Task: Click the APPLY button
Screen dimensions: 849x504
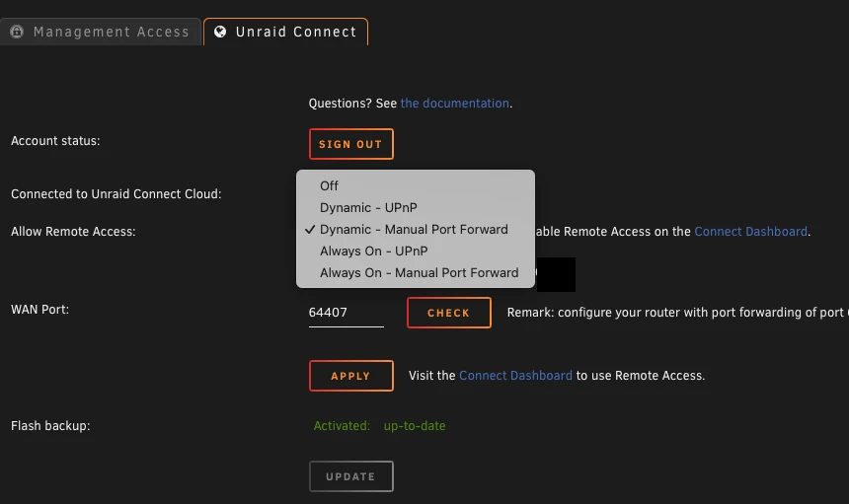Action: tap(351, 376)
